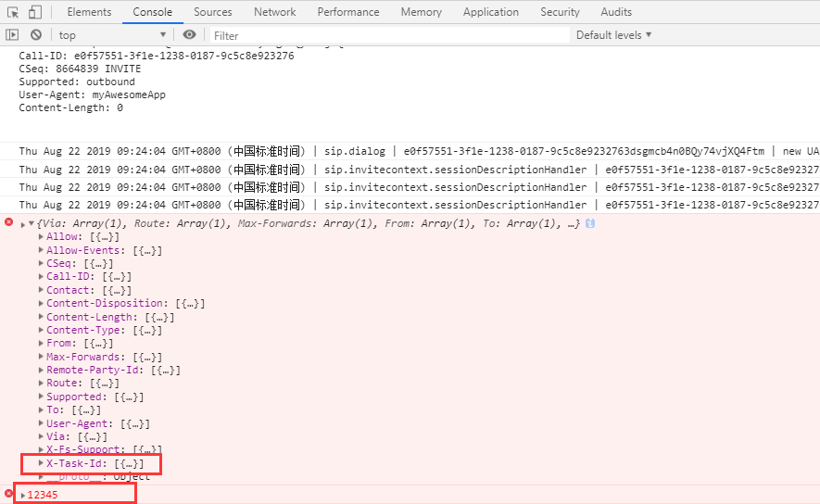
Task: Expand the Content-Length property
Action: tap(41, 317)
